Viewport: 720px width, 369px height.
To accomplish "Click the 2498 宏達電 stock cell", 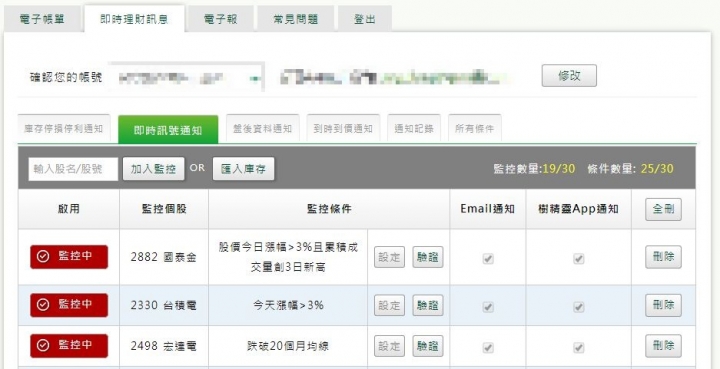I will 163,346.
